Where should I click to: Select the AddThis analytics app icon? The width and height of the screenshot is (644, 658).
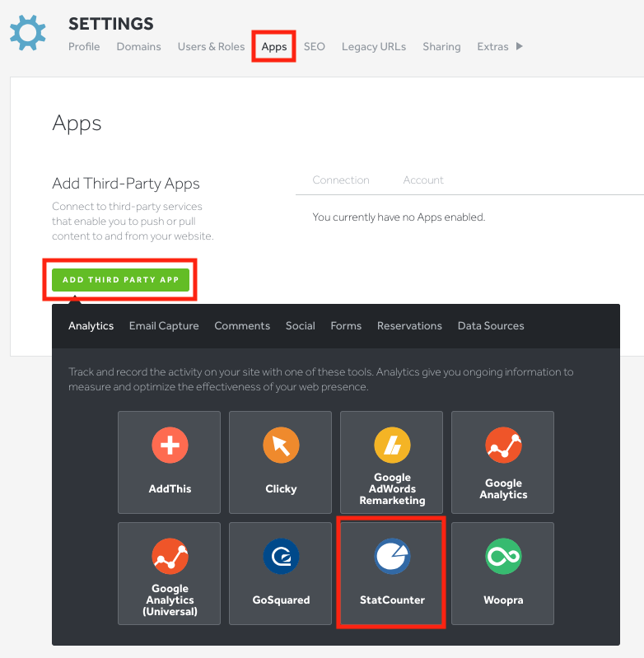170,446
